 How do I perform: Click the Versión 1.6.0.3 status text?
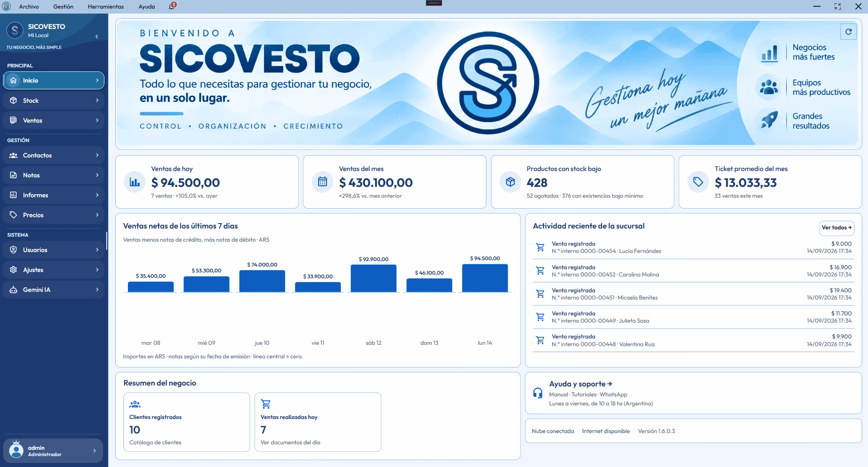[x=656, y=431]
